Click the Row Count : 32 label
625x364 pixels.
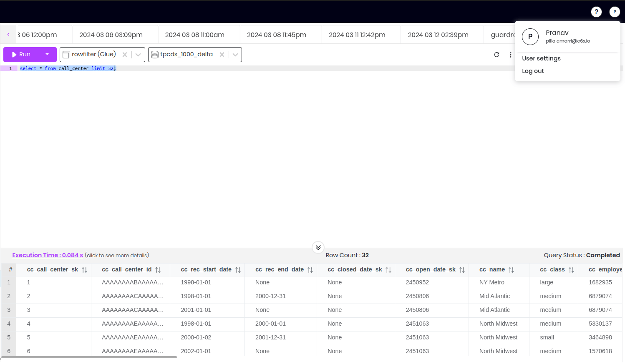pyautogui.click(x=347, y=255)
